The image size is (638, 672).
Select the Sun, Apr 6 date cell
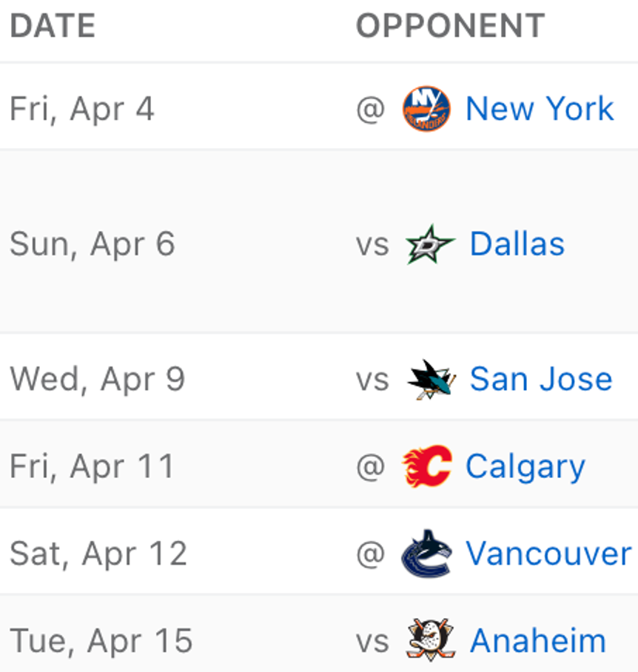[93, 244]
